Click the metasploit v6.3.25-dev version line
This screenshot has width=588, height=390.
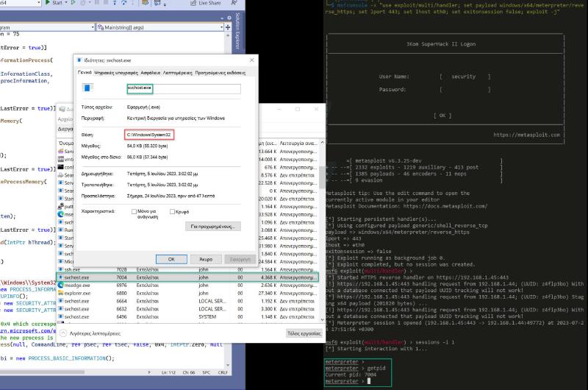click(388, 160)
